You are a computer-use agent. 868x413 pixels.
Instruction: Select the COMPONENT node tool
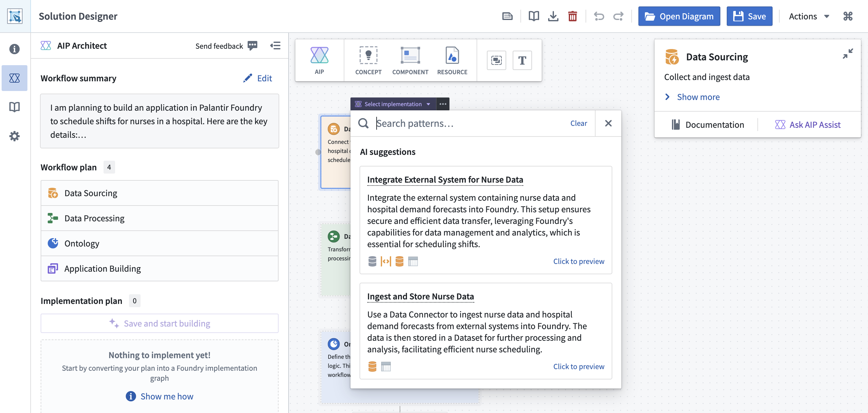pyautogui.click(x=410, y=60)
